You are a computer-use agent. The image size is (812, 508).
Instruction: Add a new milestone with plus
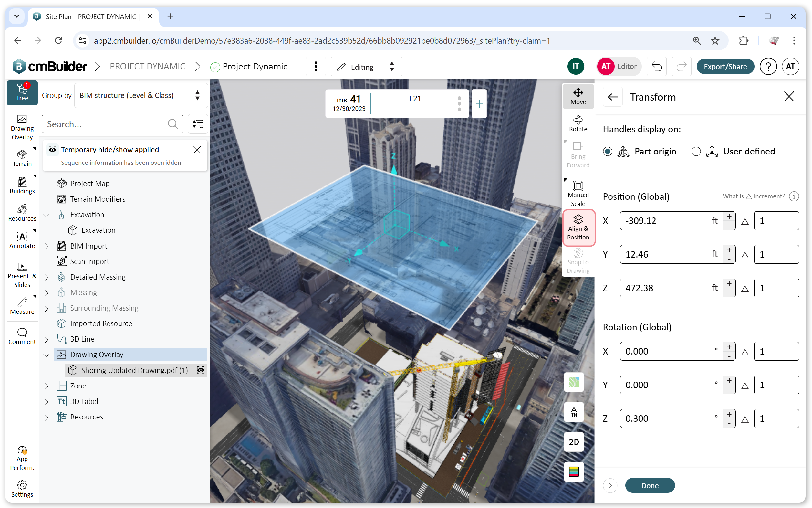479,103
